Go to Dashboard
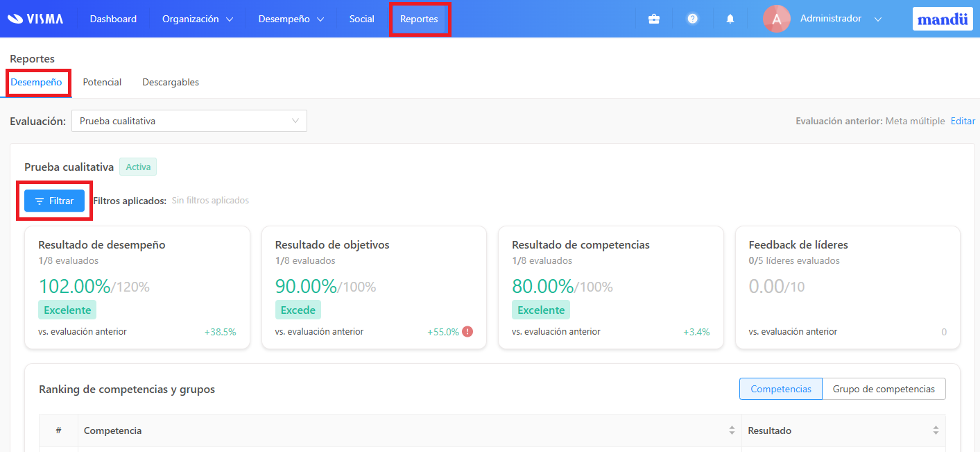 click(x=113, y=19)
